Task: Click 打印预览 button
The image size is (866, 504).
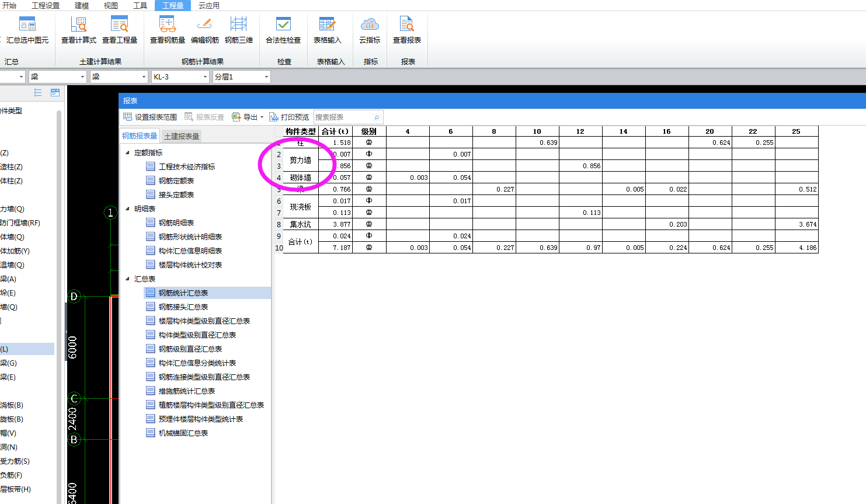Action: click(x=289, y=117)
